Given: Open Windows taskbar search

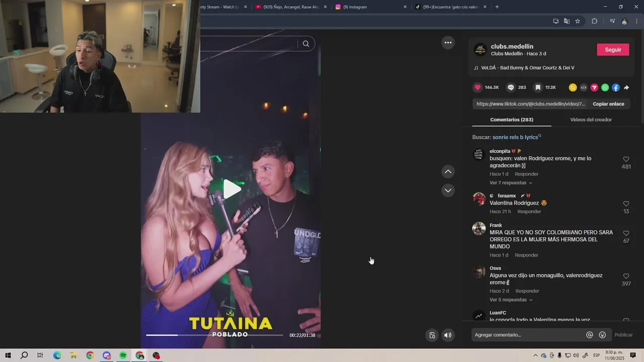Looking at the screenshot, I should tap(24, 355).
